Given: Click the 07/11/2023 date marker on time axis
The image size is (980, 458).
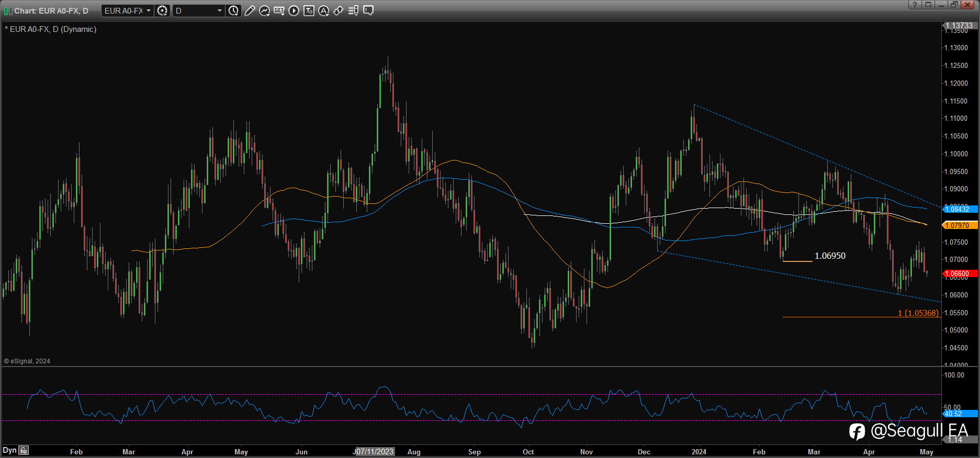Looking at the screenshot, I should (375, 451).
